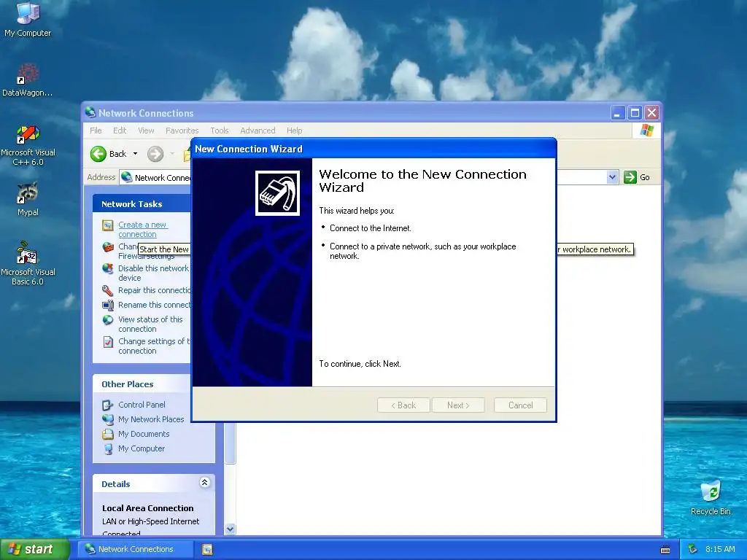Open the My Network Places link
Image resolution: width=747 pixels, height=560 pixels.
pyautogui.click(x=151, y=419)
